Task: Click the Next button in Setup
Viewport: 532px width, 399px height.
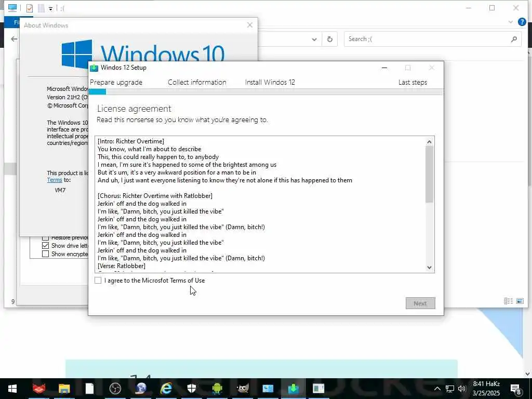Action: (x=420, y=303)
